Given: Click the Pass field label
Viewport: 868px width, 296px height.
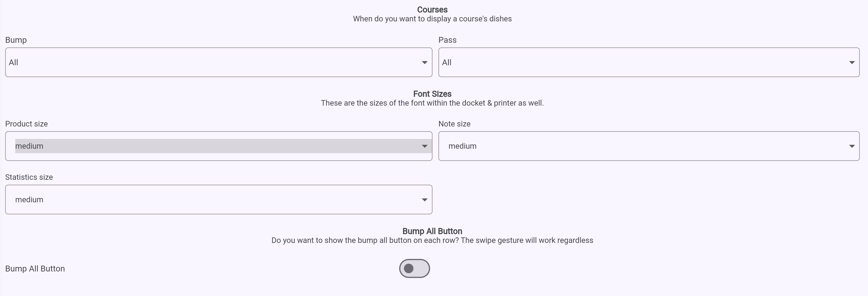Looking at the screenshot, I should pos(447,40).
